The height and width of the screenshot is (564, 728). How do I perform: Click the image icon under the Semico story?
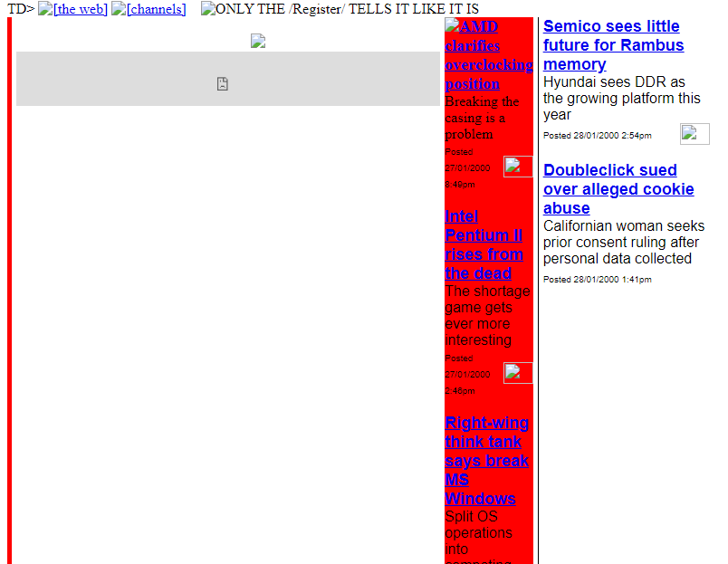click(x=694, y=133)
